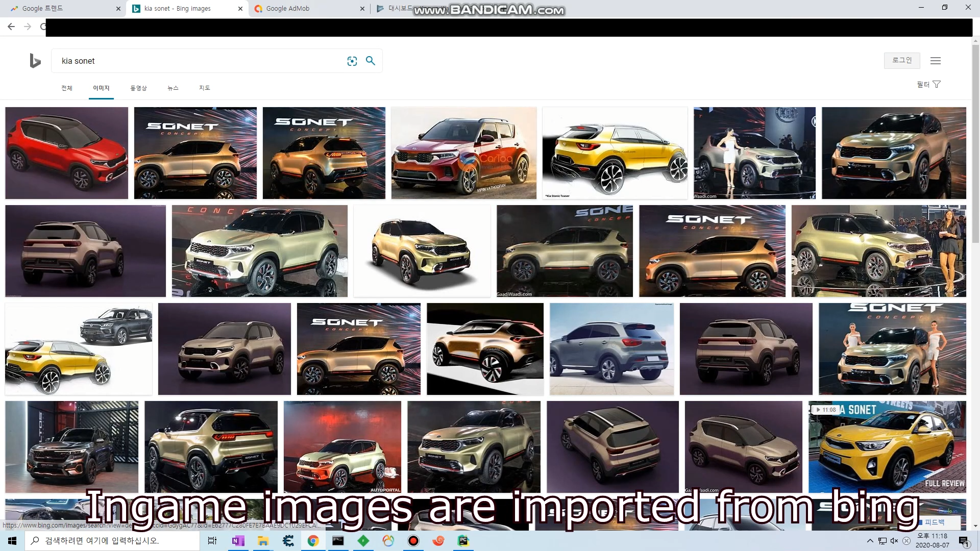This screenshot has width=980, height=551.
Task: Click the network tray icon
Action: tap(883, 541)
